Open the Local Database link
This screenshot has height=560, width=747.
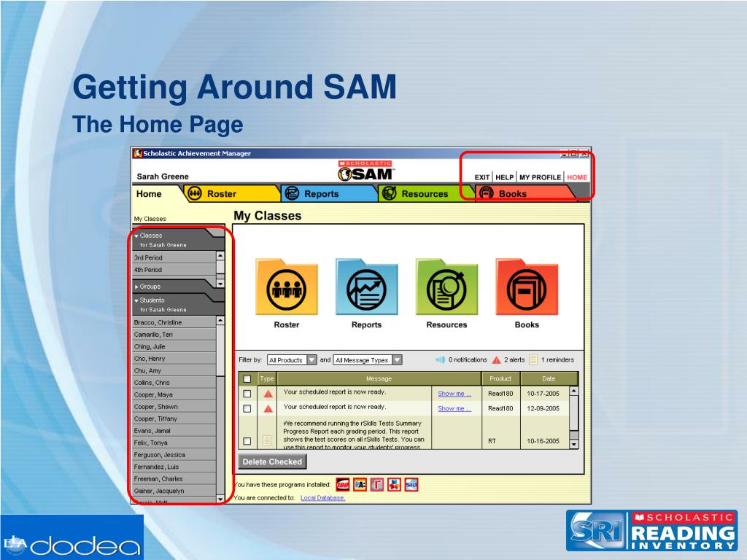[322, 498]
